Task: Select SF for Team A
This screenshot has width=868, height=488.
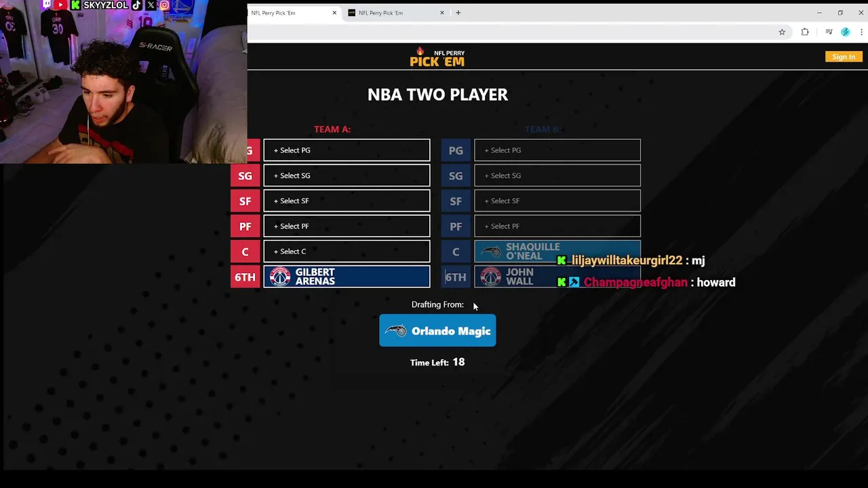Action: coord(347,201)
